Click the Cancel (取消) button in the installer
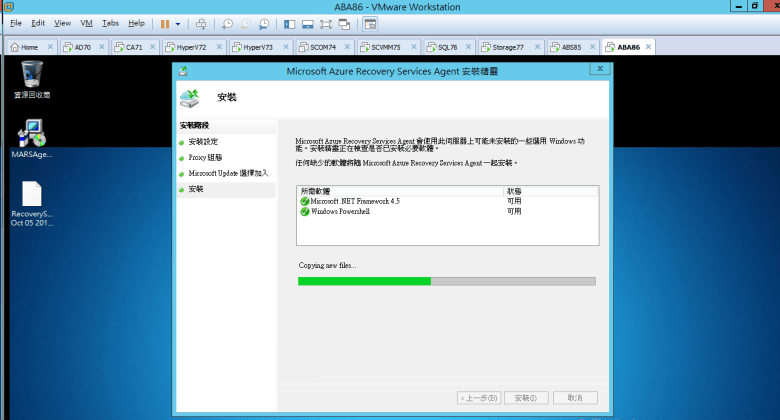Viewport: 780px width, 420px height. [x=573, y=397]
